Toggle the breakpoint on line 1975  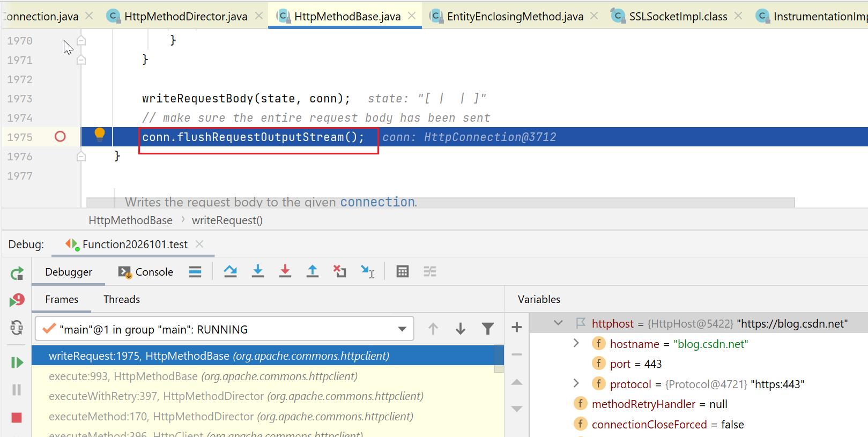[x=60, y=137]
